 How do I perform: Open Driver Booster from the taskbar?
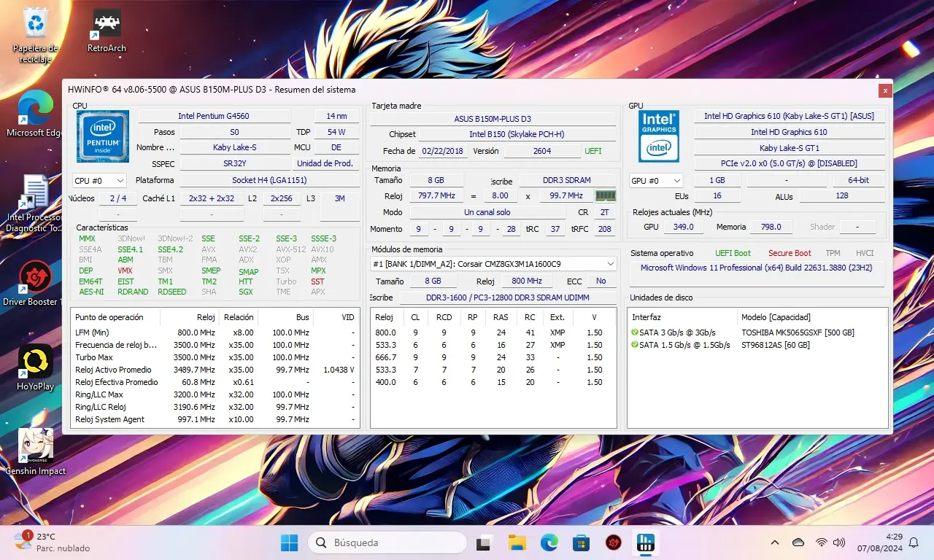pos(614,542)
